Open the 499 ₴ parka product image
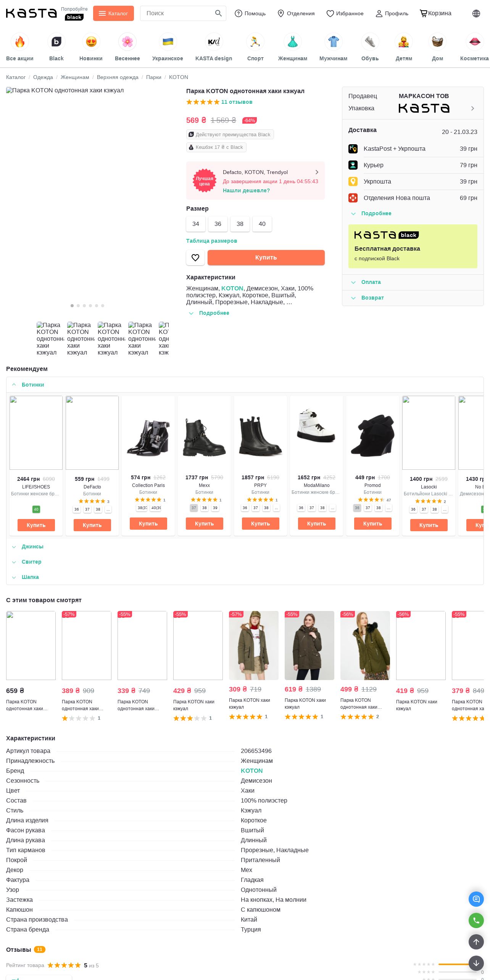The width and height of the screenshot is (490, 980). [365, 645]
